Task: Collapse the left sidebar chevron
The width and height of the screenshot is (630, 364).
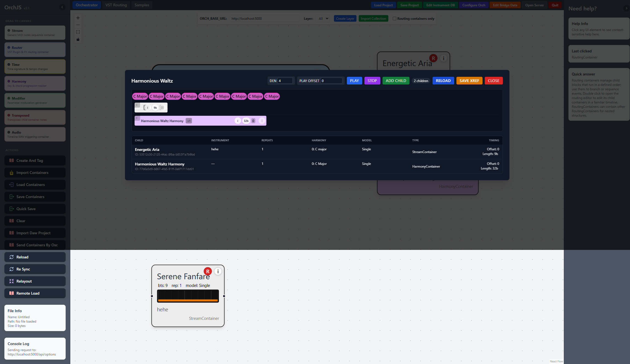Action: pos(62,7)
